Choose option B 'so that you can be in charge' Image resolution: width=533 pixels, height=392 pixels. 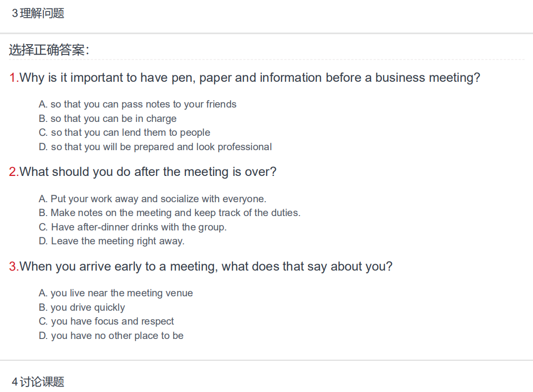point(108,118)
